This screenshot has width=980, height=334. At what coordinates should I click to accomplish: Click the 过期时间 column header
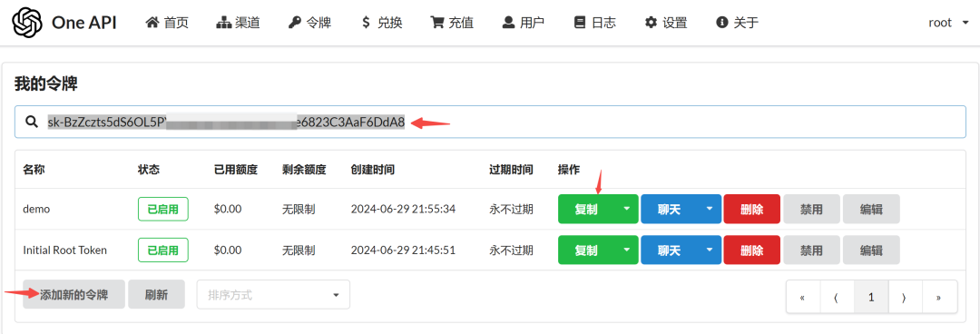tap(511, 170)
